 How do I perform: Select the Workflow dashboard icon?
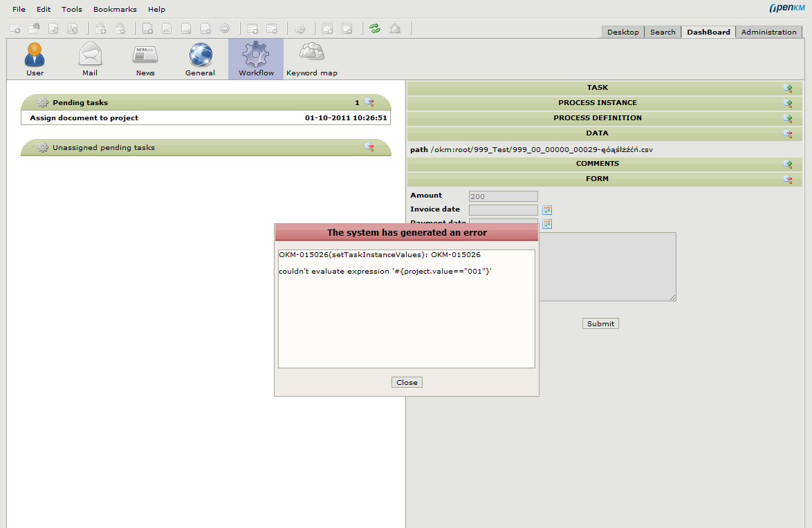[x=255, y=59]
